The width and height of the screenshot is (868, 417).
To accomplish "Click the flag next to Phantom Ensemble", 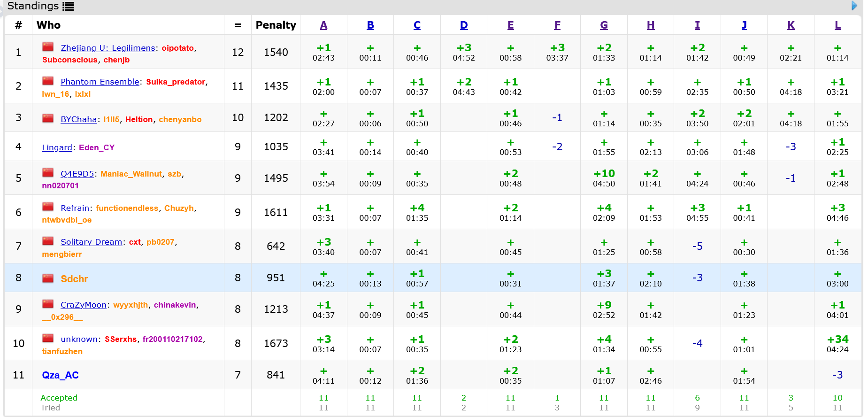I will (x=48, y=81).
